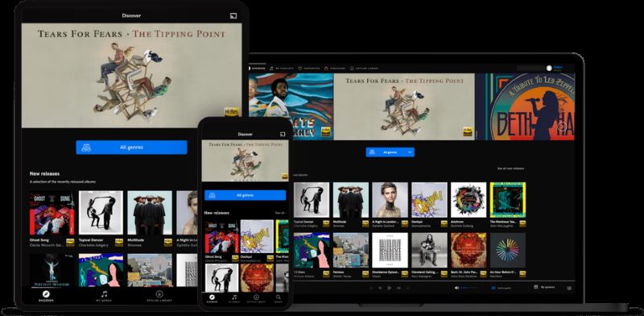Advance carousel with arrow on Beth Hart banner
The height and width of the screenshot is (316, 644).
pos(562,126)
